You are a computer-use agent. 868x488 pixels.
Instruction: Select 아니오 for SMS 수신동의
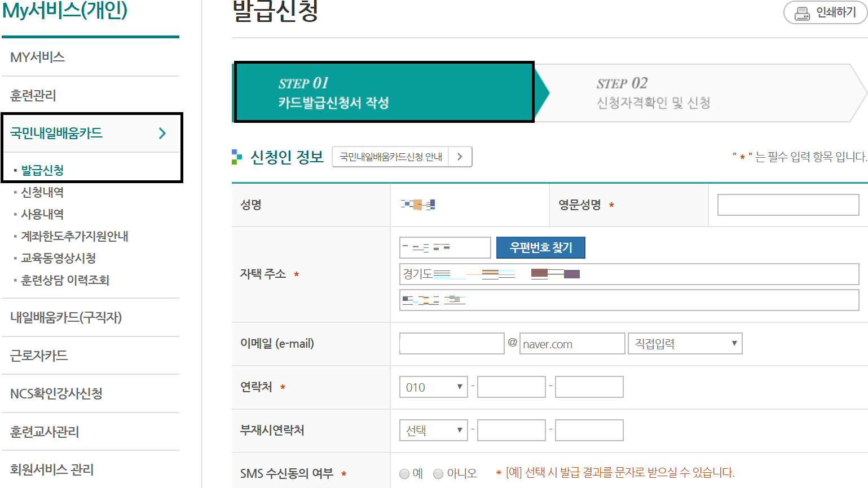pyautogui.click(x=438, y=474)
